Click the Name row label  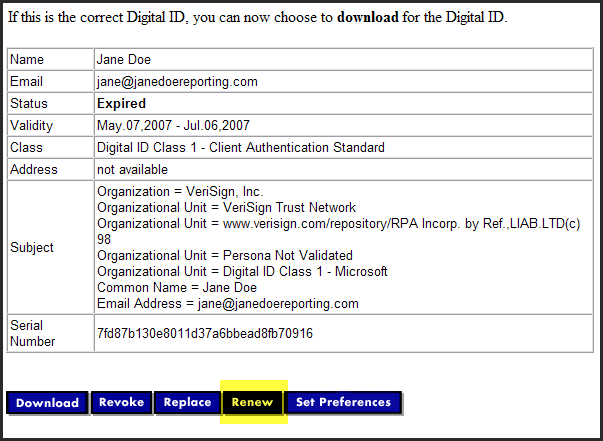[x=27, y=60]
